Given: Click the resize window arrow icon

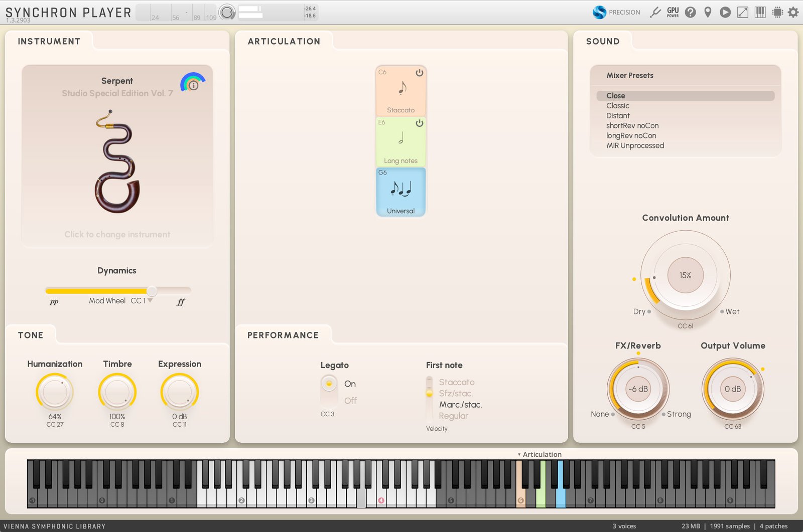Looking at the screenshot, I should point(743,12).
